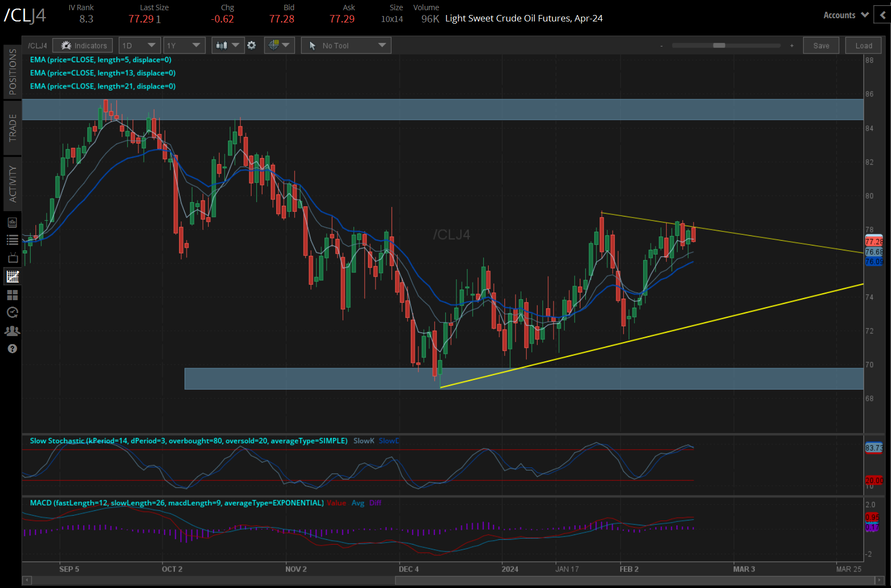Screen dimensions: 891x588
Task: Open the chart settings gear icon
Action: coord(252,46)
